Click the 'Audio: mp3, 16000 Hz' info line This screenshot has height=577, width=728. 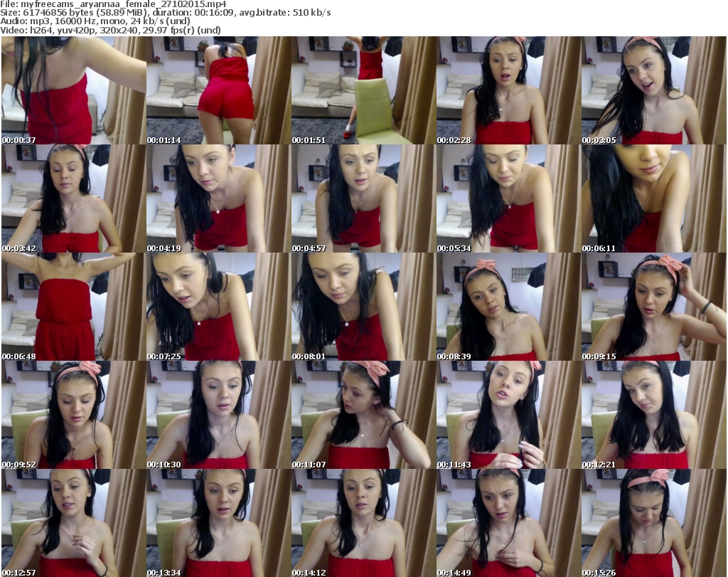point(95,21)
